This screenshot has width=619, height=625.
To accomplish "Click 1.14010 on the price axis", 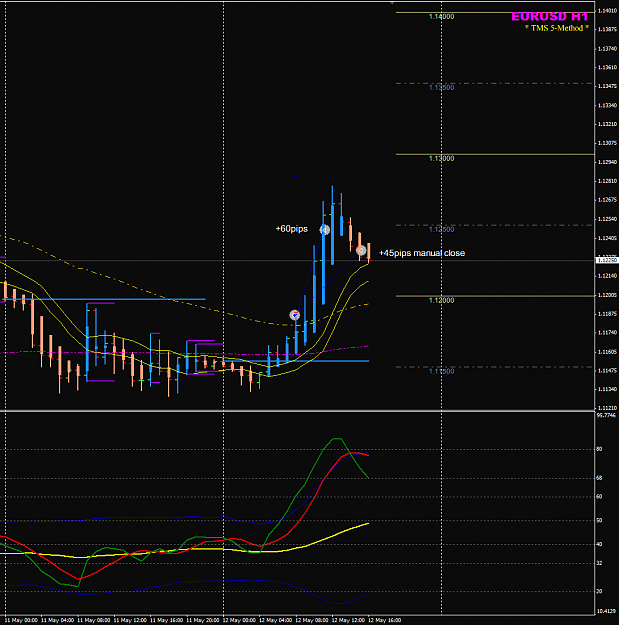I will pyautogui.click(x=607, y=11).
